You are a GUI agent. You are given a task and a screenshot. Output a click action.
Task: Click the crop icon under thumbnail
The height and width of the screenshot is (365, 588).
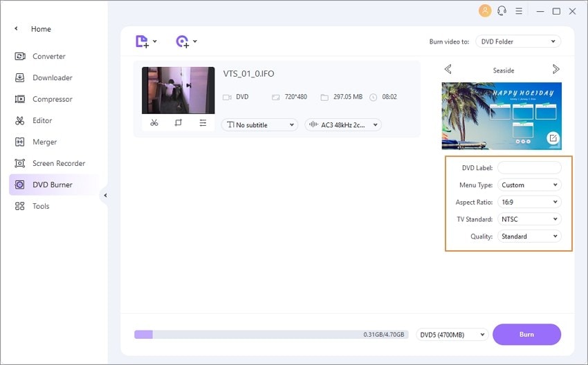(x=178, y=122)
